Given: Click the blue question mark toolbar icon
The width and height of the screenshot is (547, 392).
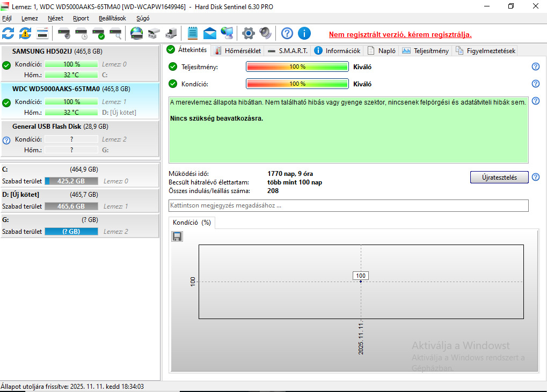Looking at the screenshot, I should [287, 33].
